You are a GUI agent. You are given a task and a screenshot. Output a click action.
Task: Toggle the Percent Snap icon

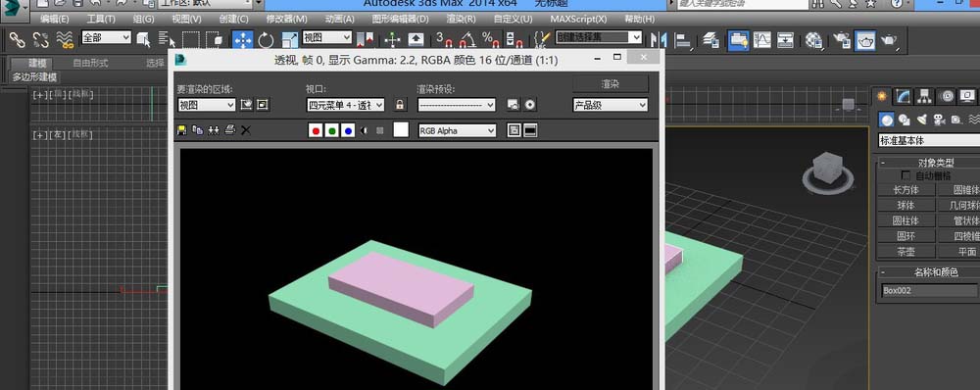[491, 40]
